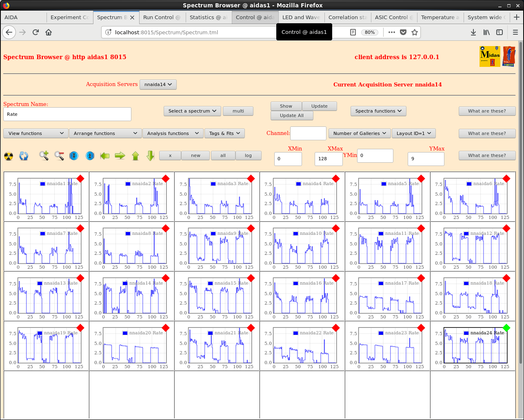524x420 pixels.
Task: Expand the Arrange functions dropdown
Action: coord(105,133)
